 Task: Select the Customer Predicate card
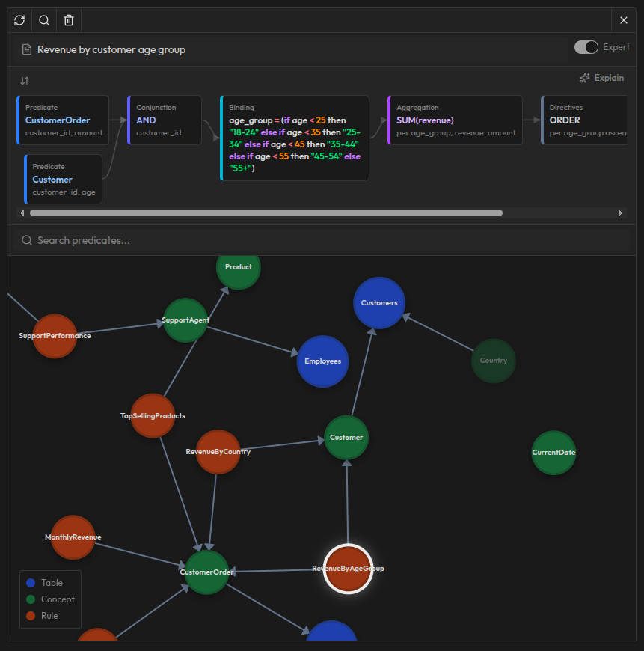63,179
